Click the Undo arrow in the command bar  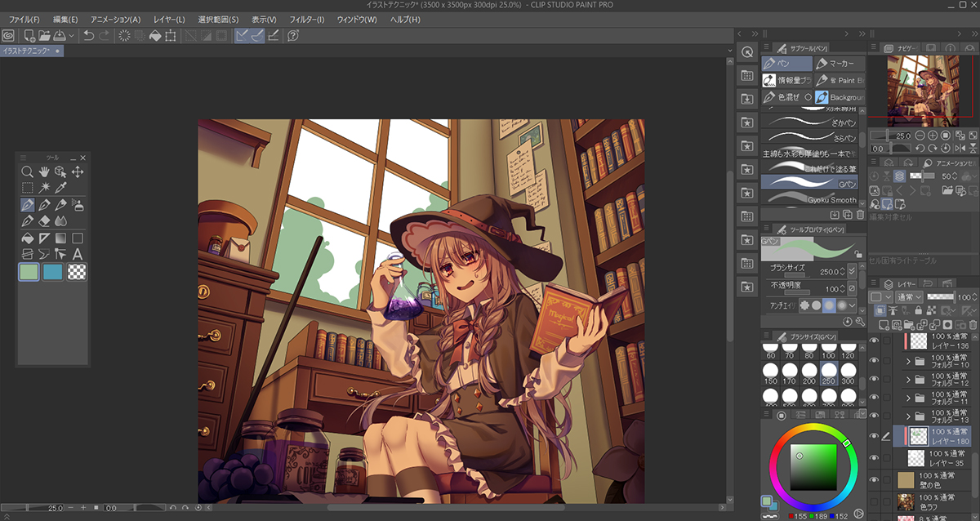click(88, 36)
